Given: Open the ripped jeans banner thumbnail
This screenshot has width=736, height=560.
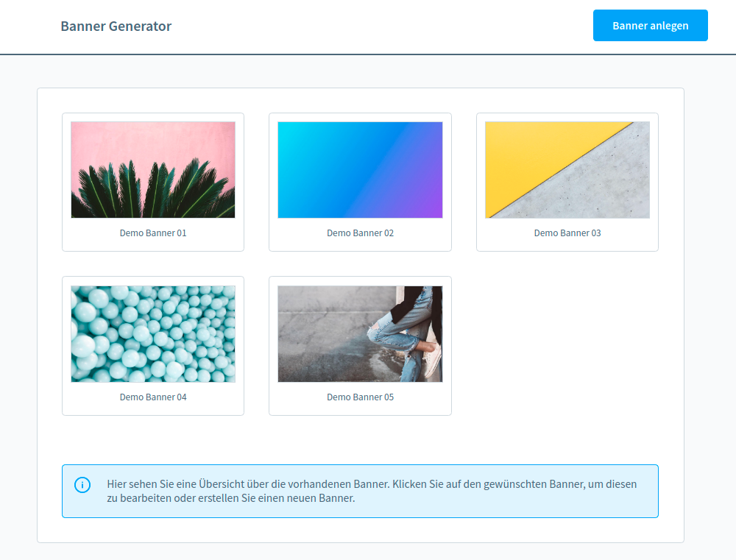Looking at the screenshot, I should [x=360, y=334].
